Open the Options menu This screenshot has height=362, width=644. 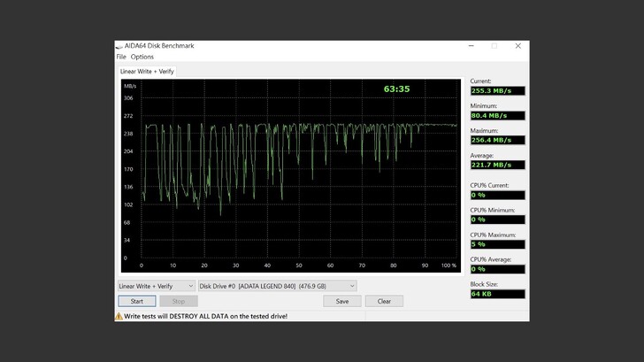point(142,57)
